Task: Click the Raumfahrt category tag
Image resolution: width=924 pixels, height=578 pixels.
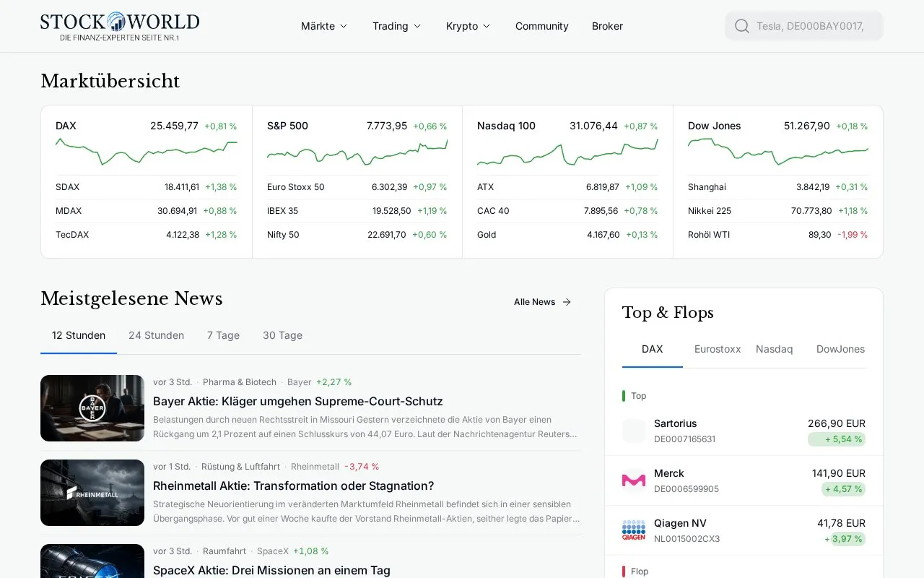Action: point(225,551)
